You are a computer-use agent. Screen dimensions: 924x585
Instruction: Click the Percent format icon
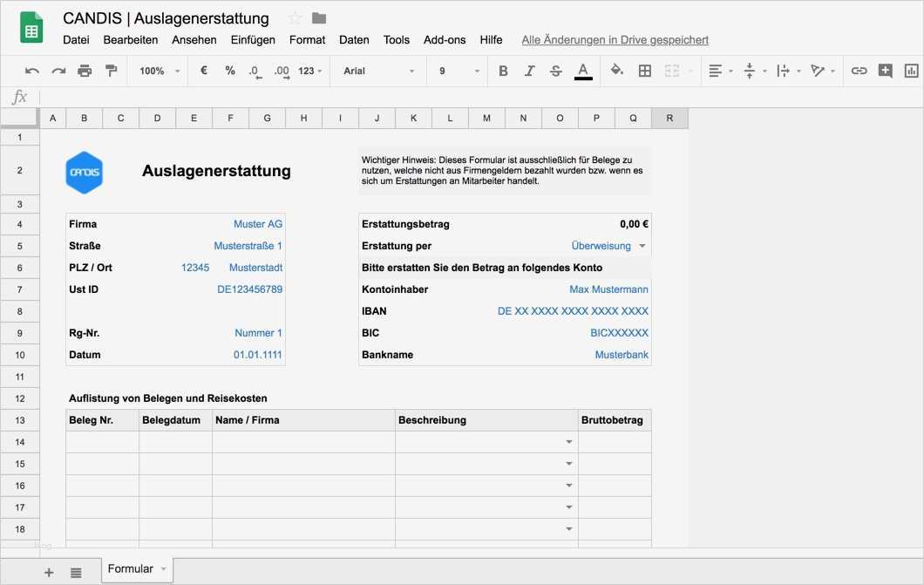(x=228, y=71)
